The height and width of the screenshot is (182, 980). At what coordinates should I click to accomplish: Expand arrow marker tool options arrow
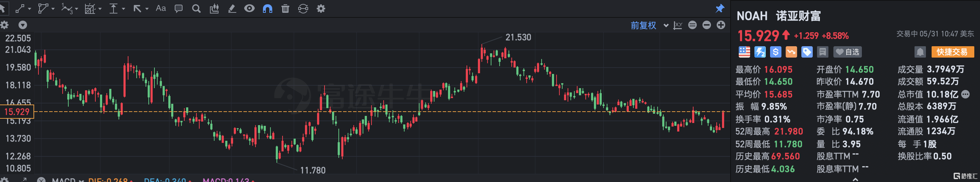pos(147,9)
